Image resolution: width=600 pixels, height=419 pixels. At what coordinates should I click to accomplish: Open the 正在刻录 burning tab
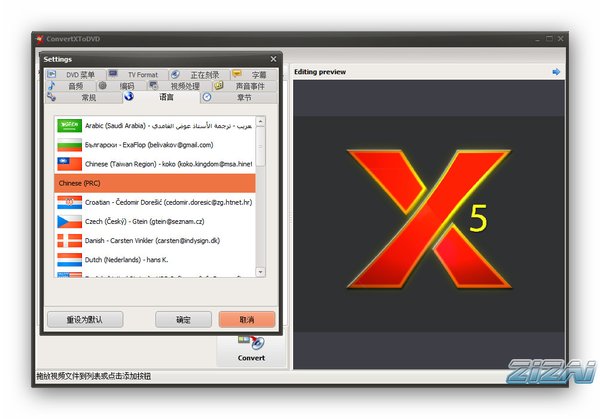coord(199,75)
